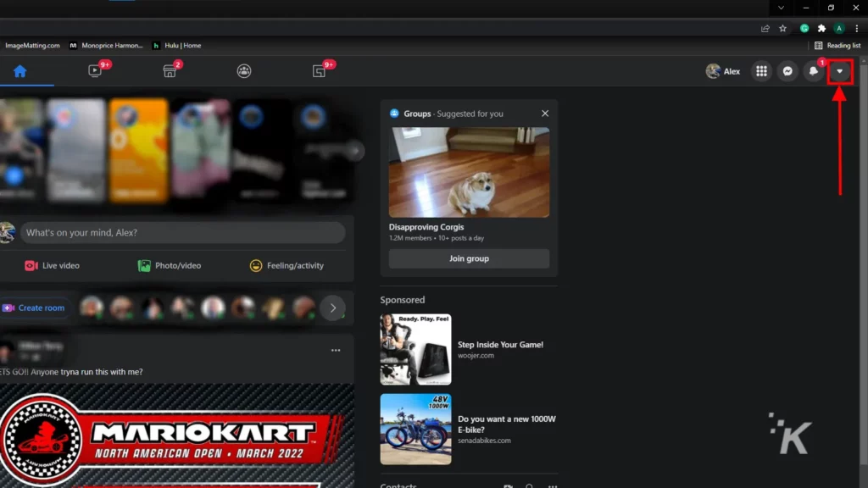Open the Monoprice Harmon bookmark

click(x=106, y=46)
